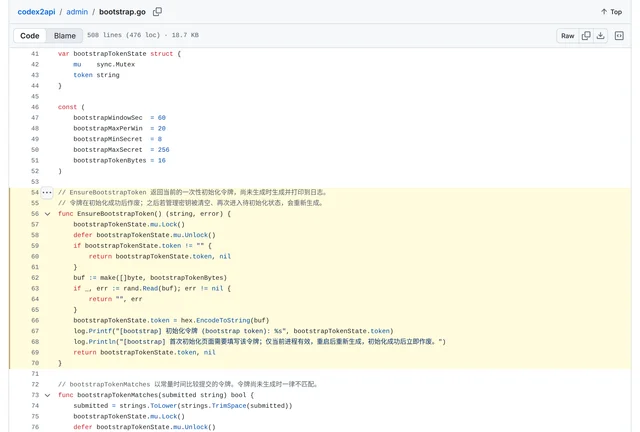
Task: Click the bootstrapMaxPerWin constant name
Action: tap(108, 128)
